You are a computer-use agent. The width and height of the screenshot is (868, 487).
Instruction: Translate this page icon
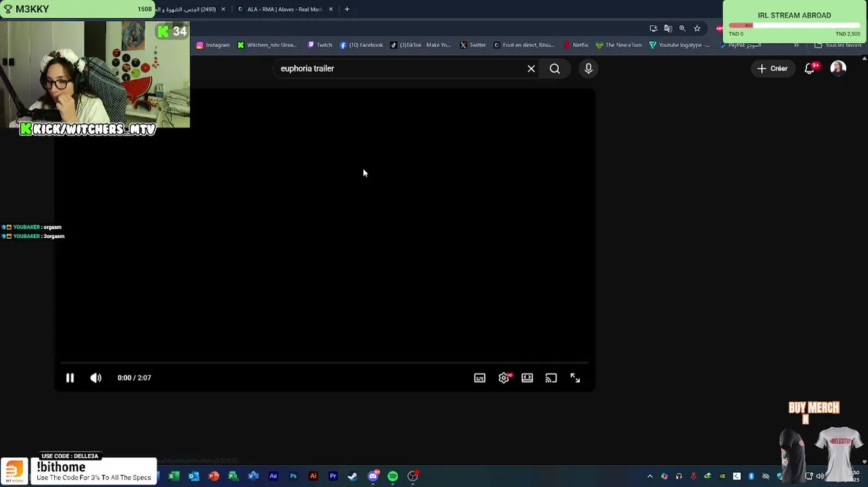(668, 28)
